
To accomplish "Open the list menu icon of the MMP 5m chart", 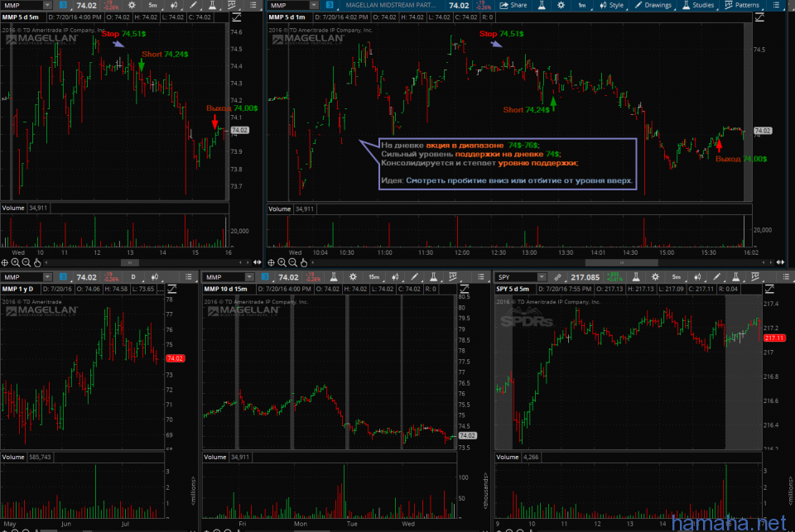I will point(253,5).
